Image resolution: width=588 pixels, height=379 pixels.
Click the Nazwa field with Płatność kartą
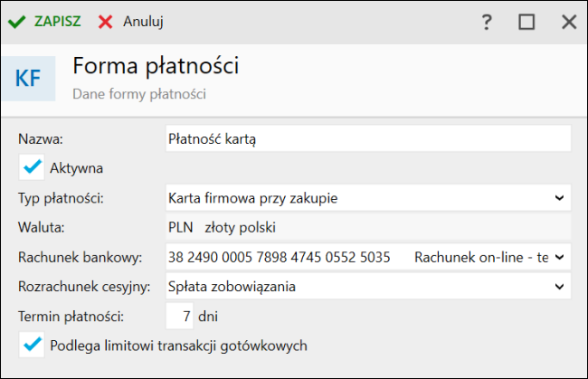coord(368,138)
